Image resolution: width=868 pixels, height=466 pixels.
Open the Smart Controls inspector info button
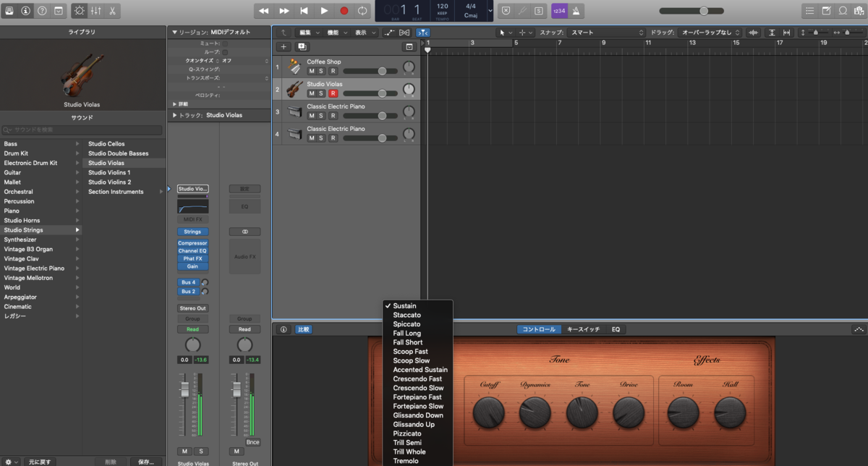[x=284, y=329]
